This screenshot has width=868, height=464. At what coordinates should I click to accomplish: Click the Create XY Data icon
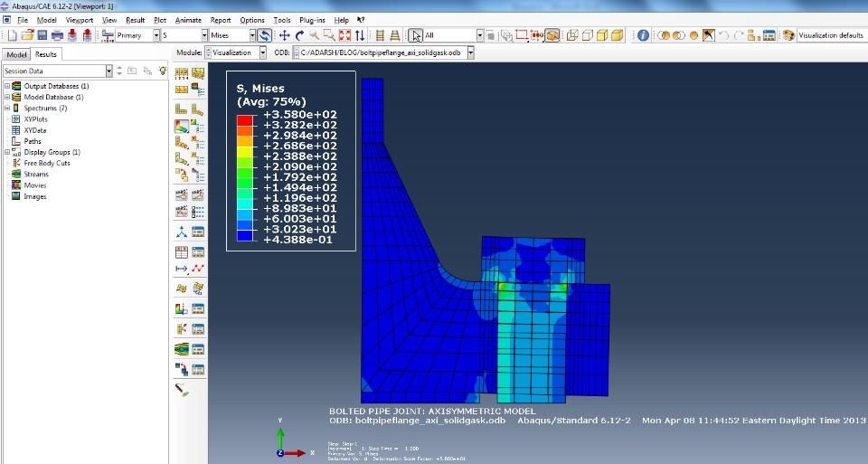tap(182, 252)
